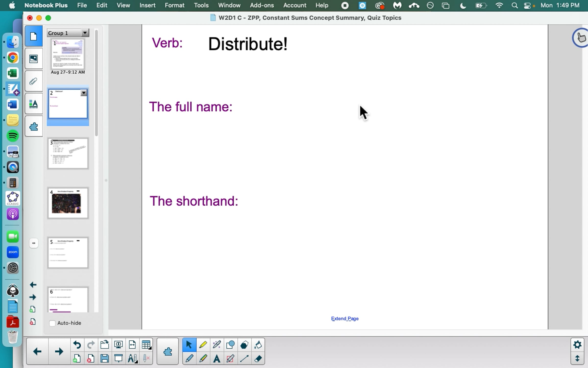Select the Magic Pen tool
Image resolution: width=588 pixels, height=368 pixels.
217,345
